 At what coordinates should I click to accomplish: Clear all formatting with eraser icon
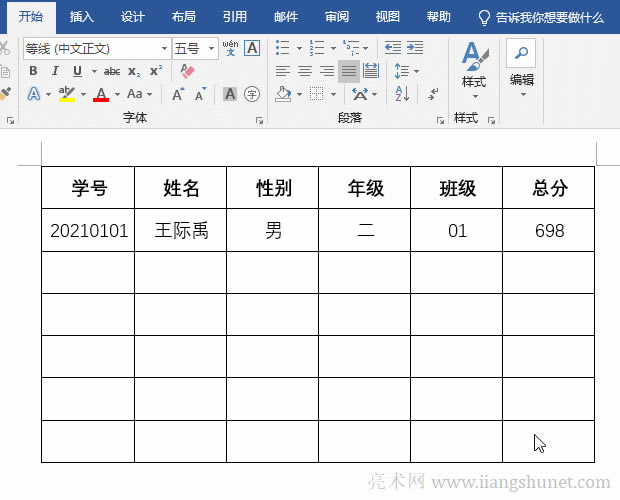point(187,71)
